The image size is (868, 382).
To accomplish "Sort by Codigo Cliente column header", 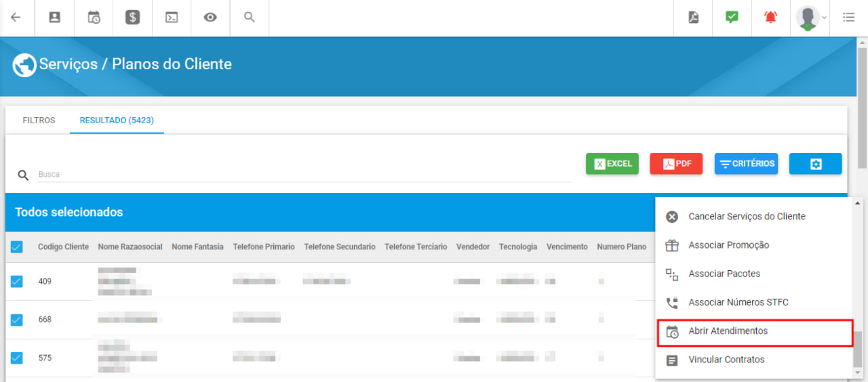I will coord(63,247).
